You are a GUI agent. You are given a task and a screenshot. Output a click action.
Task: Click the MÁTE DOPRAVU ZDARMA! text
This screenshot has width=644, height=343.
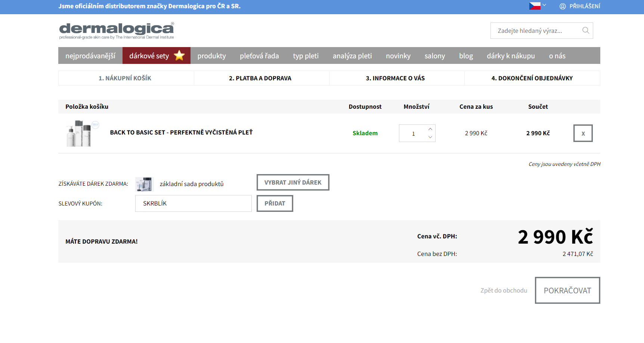pyautogui.click(x=102, y=241)
